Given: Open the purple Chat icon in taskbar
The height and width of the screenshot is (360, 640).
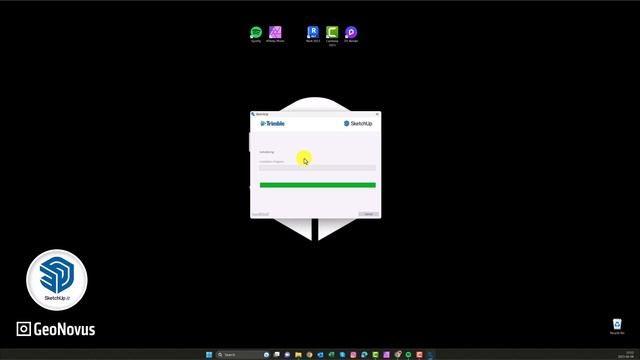Looking at the screenshot, I should click(x=287, y=355).
